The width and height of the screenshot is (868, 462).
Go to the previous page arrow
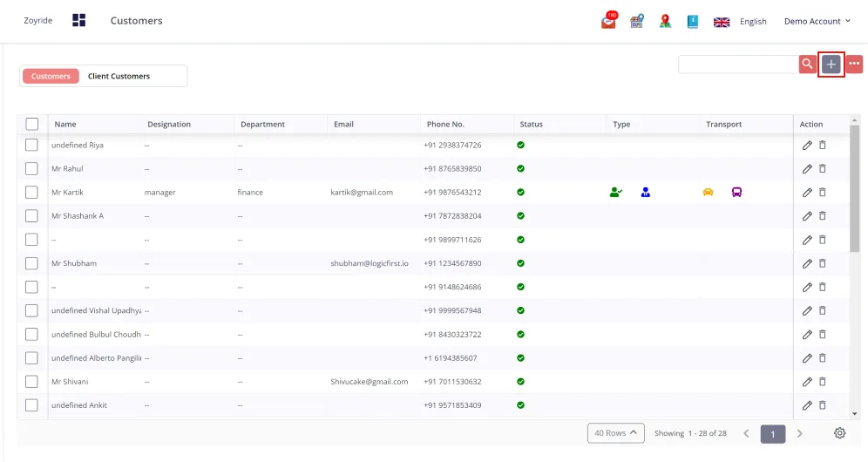click(746, 433)
